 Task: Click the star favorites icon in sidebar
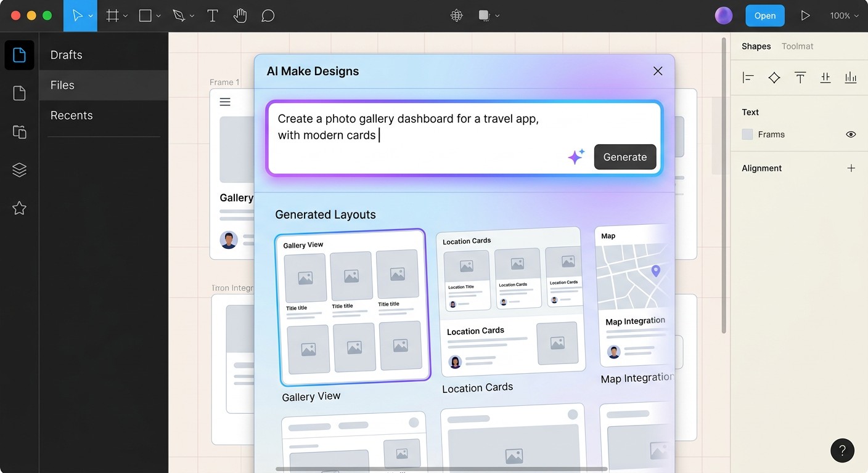(20, 208)
